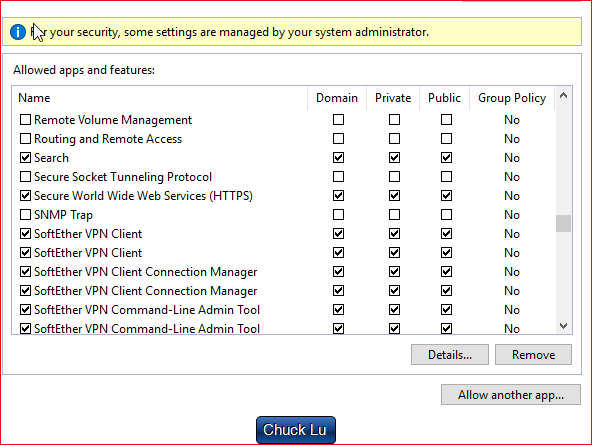Sort list by the Name column header
This screenshot has width=592, height=445.
coord(160,98)
